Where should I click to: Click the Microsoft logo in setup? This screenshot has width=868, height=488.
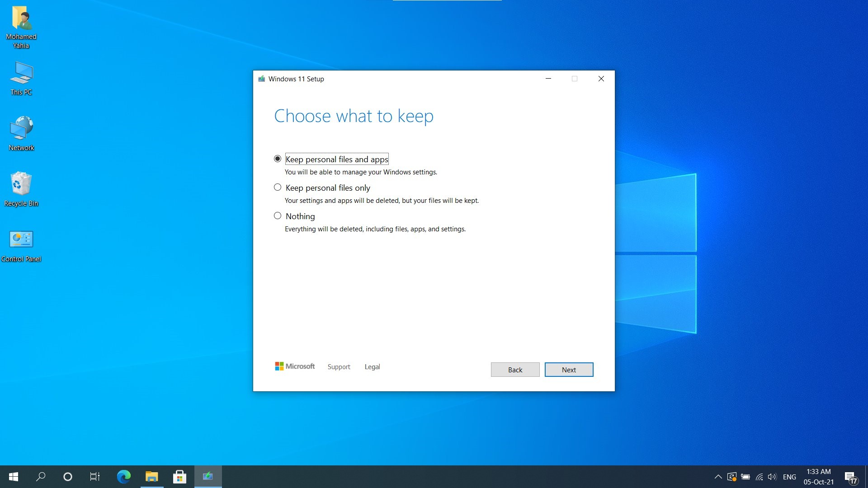tap(295, 366)
